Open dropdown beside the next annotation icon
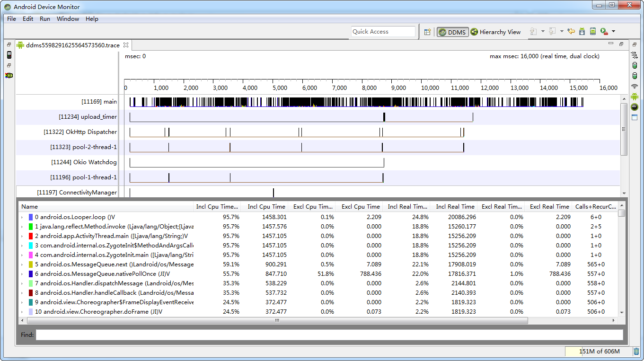The width and height of the screenshot is (644, 361). pyautogui.click(x=543, y=32)
